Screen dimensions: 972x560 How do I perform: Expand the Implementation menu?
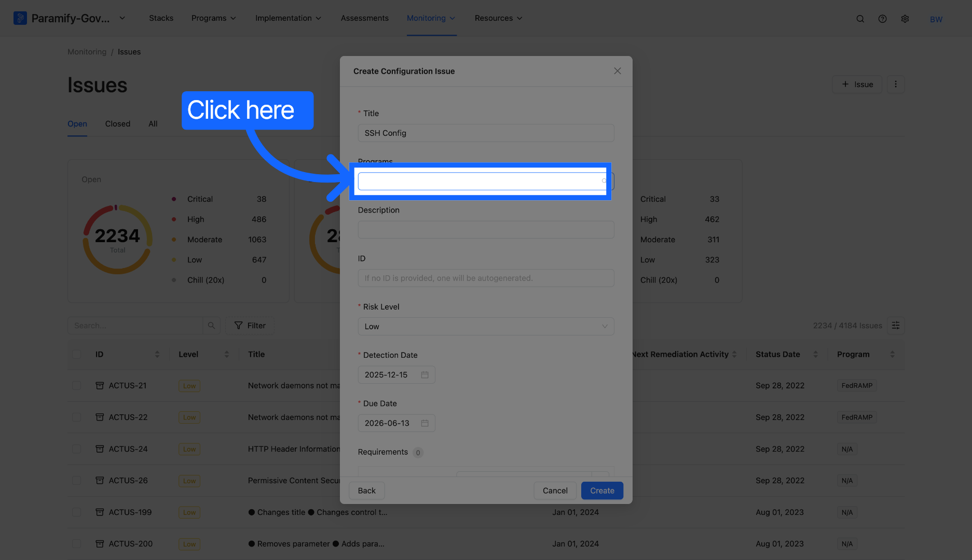point(288,18)
